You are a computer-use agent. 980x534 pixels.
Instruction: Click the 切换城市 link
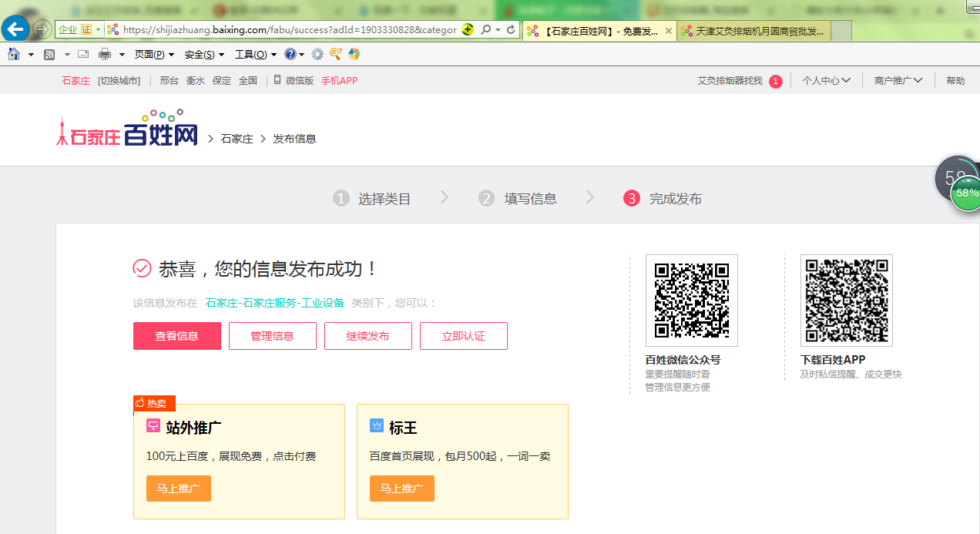119,81
